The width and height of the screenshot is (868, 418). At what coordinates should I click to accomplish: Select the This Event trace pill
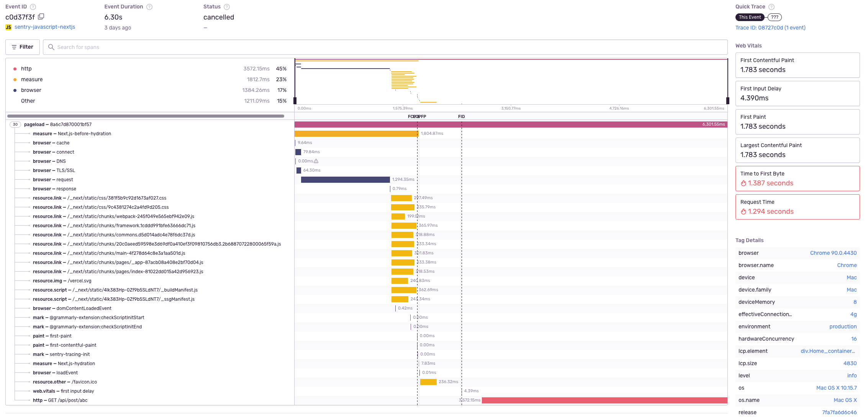[x=750, y=17]
